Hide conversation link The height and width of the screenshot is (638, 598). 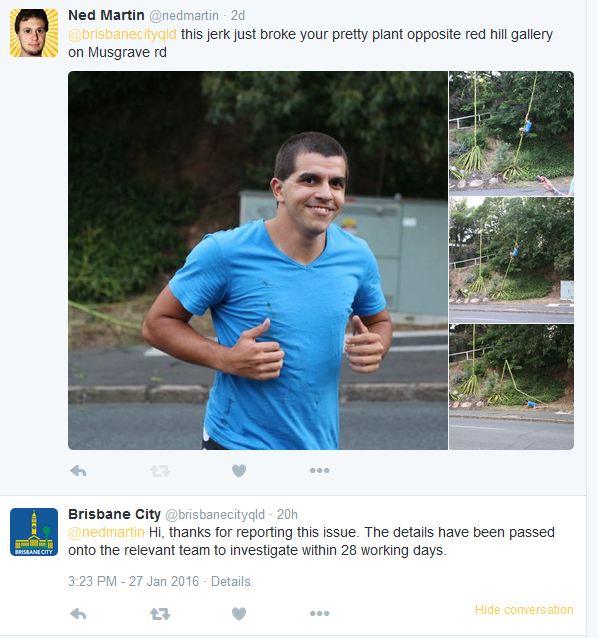pos(524,610)
